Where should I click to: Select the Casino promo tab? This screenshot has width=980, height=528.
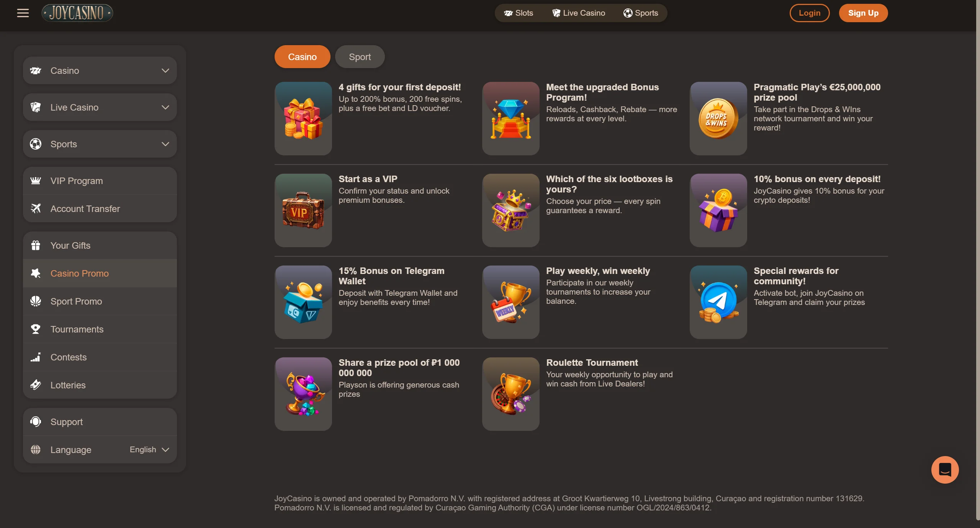[x=302, y=57]
